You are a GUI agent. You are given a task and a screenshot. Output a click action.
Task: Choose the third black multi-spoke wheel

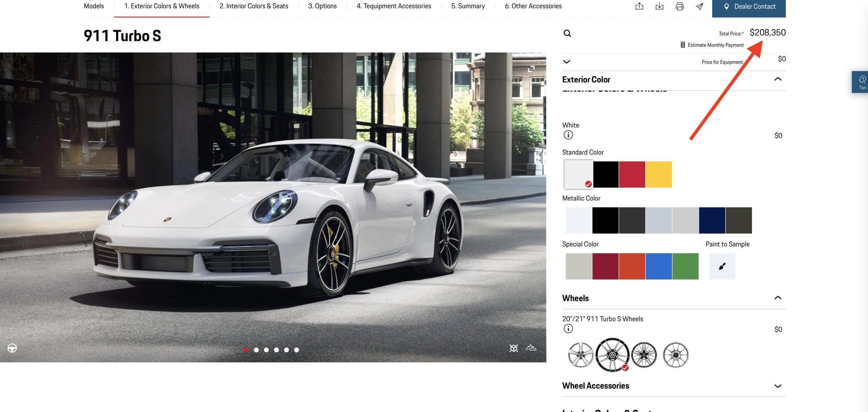[x=644, y=355]
